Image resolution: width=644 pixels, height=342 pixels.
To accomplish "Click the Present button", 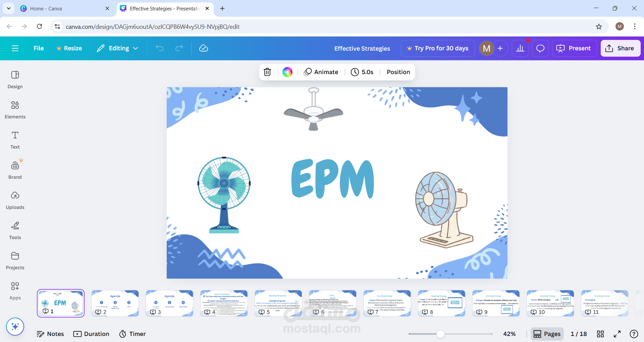I will click(574, 48).
